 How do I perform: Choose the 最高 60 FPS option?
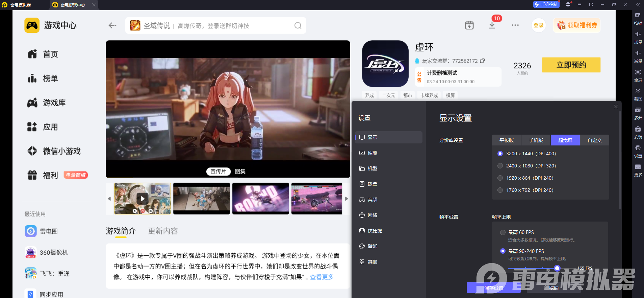(x=503, y=232)
